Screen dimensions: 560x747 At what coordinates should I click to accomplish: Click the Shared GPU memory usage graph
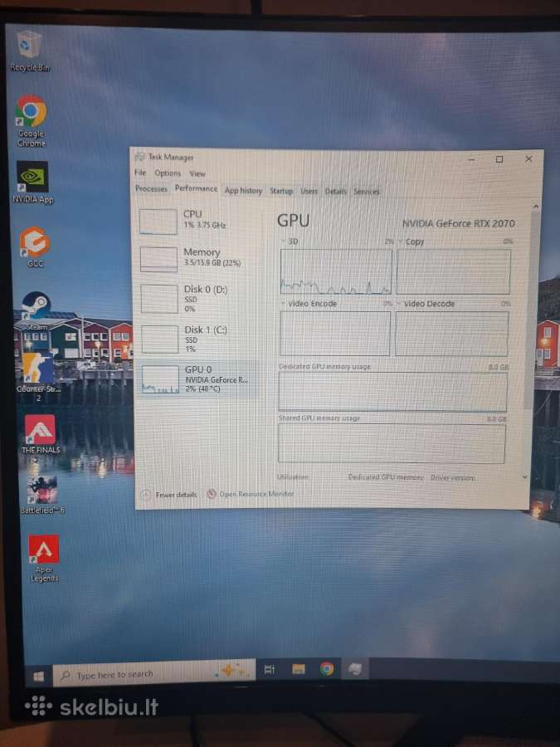point(392,443)
